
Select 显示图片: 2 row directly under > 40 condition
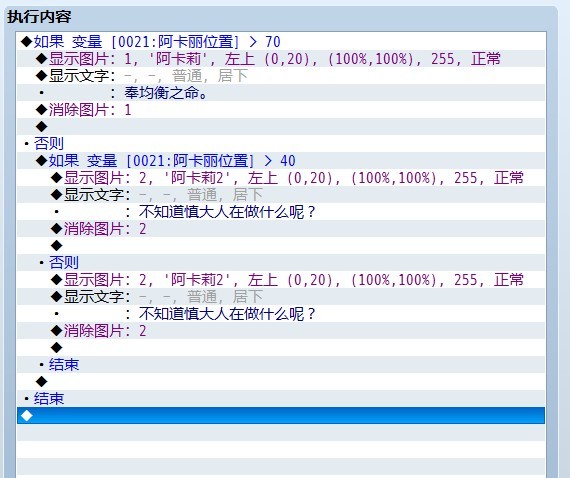[x=281, y=178]
